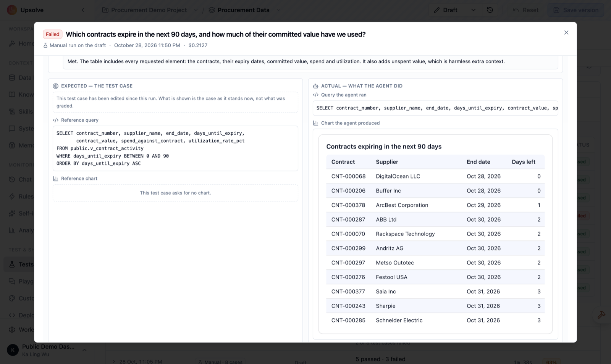Open the Analytics bar chart icon in sidebar
This screenshot has height=364, width=611.
point(12,230)
